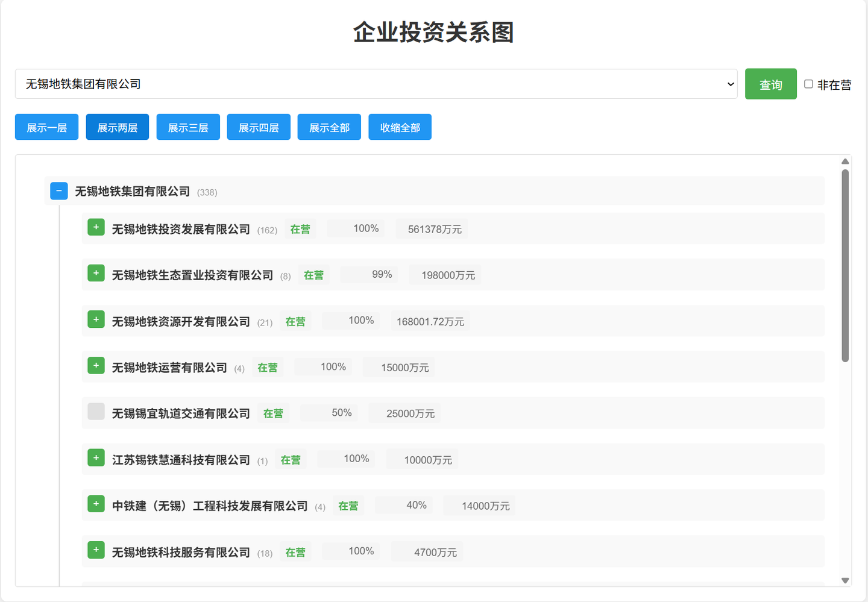Click the 198000万元 amount value
The image size is (868, 602).
448,275
